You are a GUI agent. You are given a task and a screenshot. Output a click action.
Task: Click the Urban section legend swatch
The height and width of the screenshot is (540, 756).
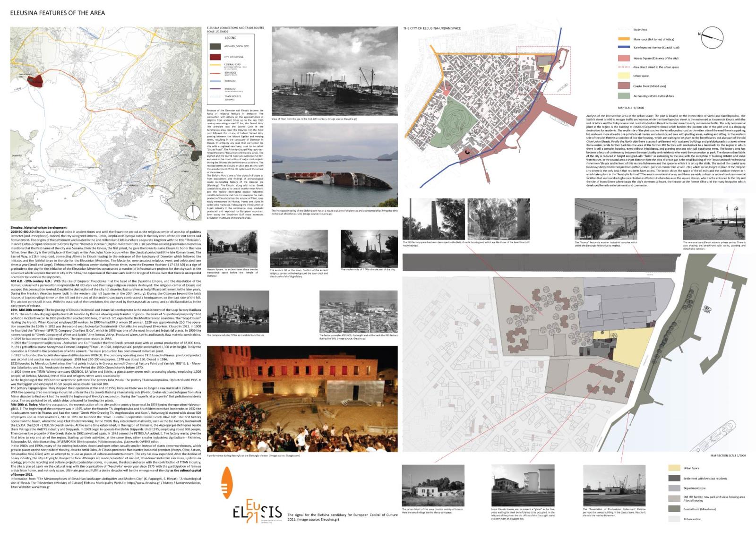pos(674,519)
